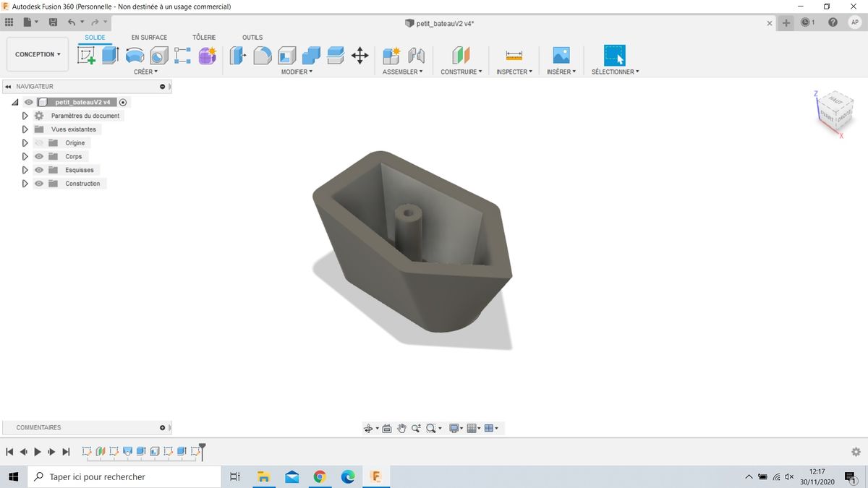Click the Offset Plane construct icon
The width and height of the screenshot is (868, 488).
461,56
